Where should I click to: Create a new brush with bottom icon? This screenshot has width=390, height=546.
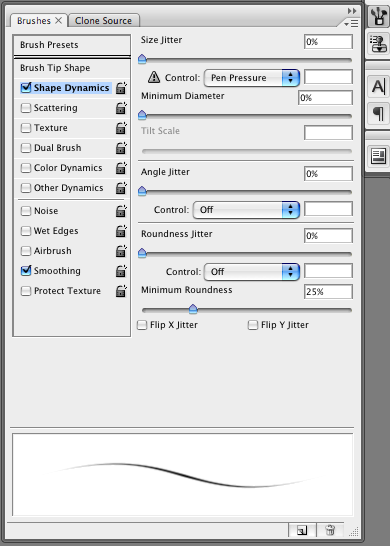(x=302, y=530)
